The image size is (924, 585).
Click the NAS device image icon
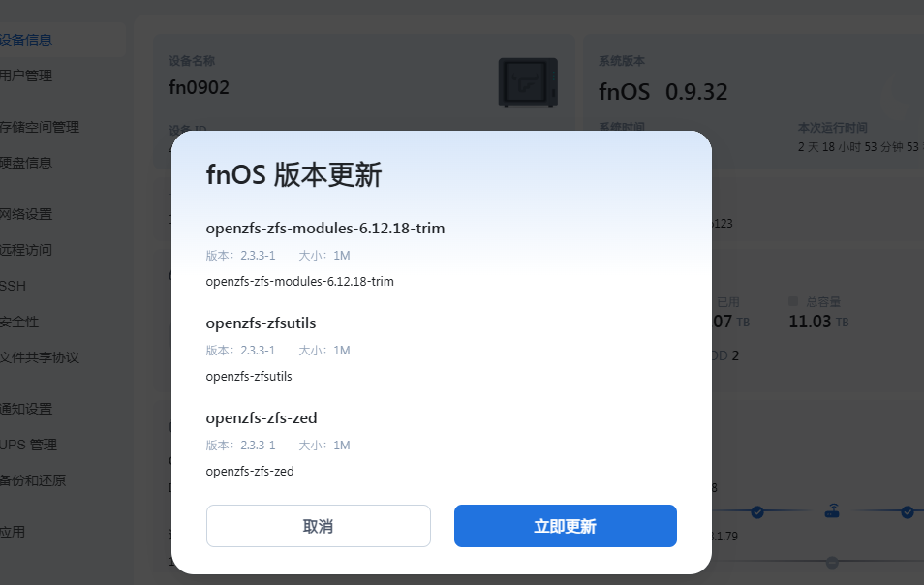click(x=528, y=82)
